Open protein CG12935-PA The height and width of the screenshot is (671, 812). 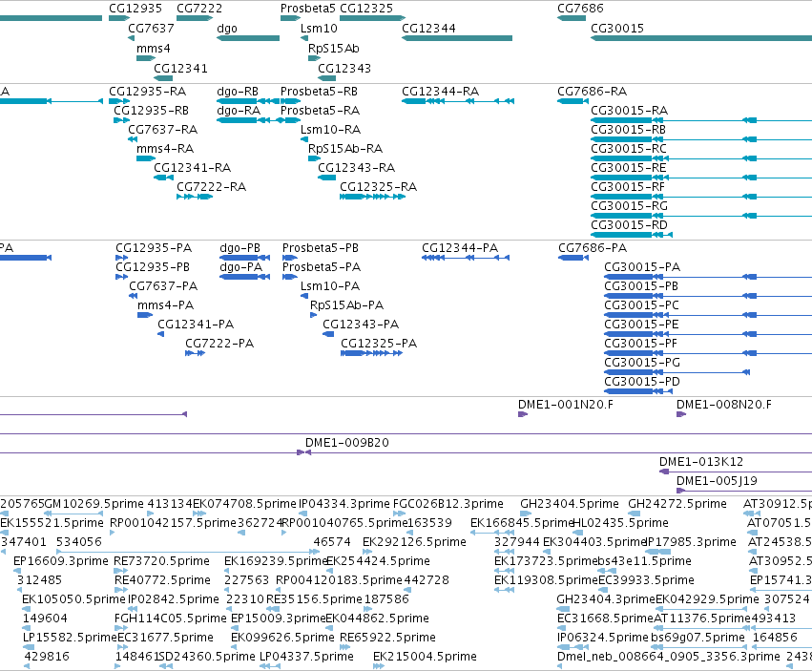tap(122, 258)
